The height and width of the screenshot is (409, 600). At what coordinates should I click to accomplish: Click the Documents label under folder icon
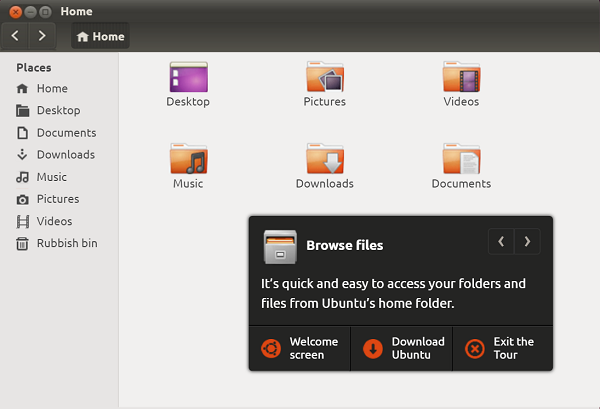point(461,184)
